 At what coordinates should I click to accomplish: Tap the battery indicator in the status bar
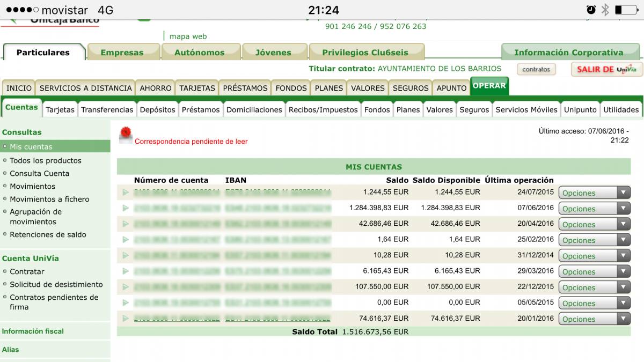pyautogui.click(x=626, y=10)
